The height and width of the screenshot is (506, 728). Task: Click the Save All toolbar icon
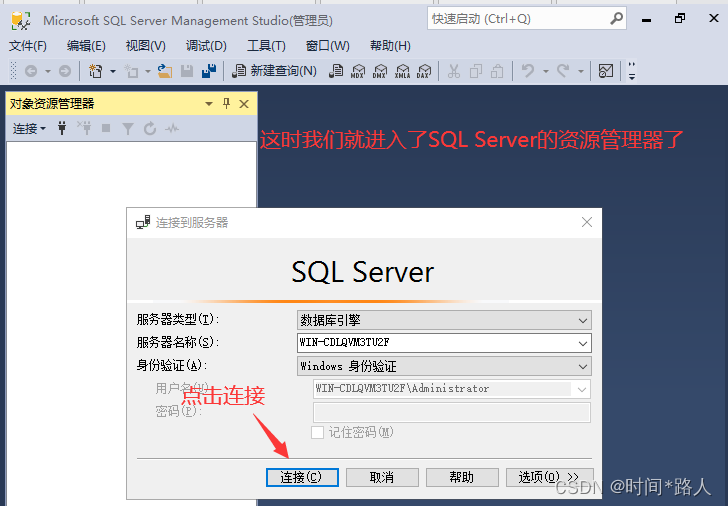click(x=209, y=71)
